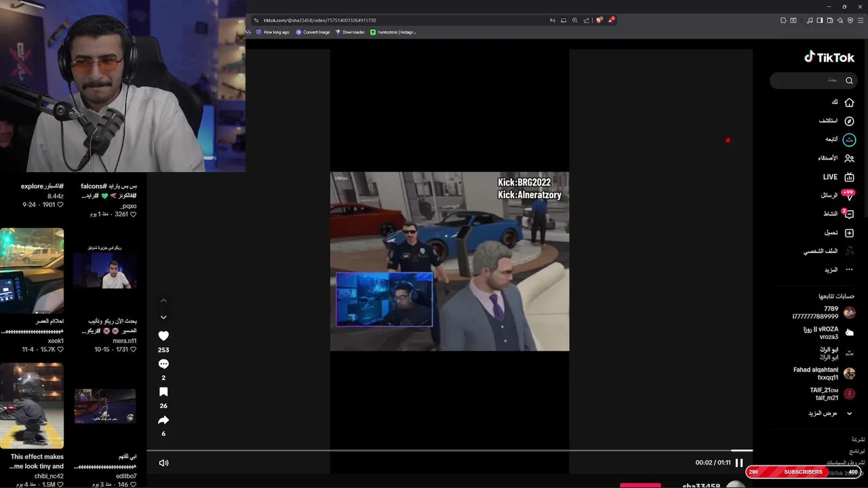Image resolution: width=868 pixels, height=488 pixels.
Task: Open Fahad alqahtani followed account
Action: (x=824, y=373)
